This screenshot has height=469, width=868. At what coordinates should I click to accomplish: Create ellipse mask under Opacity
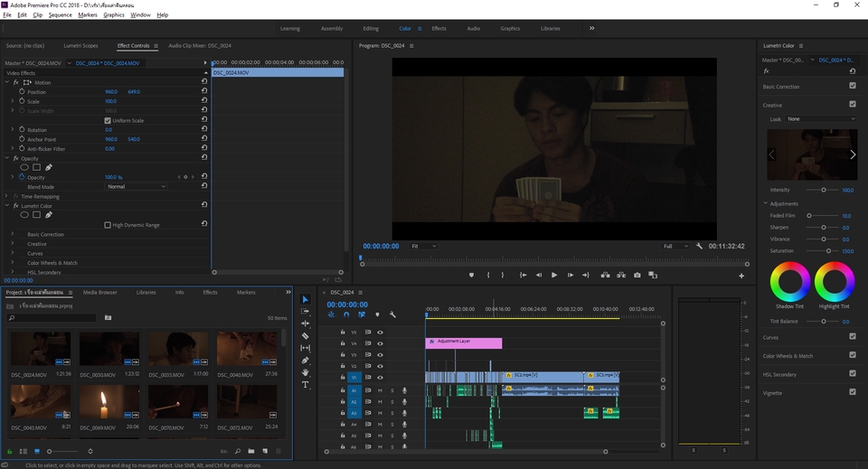pyautogui.click(x=24, y=167)
